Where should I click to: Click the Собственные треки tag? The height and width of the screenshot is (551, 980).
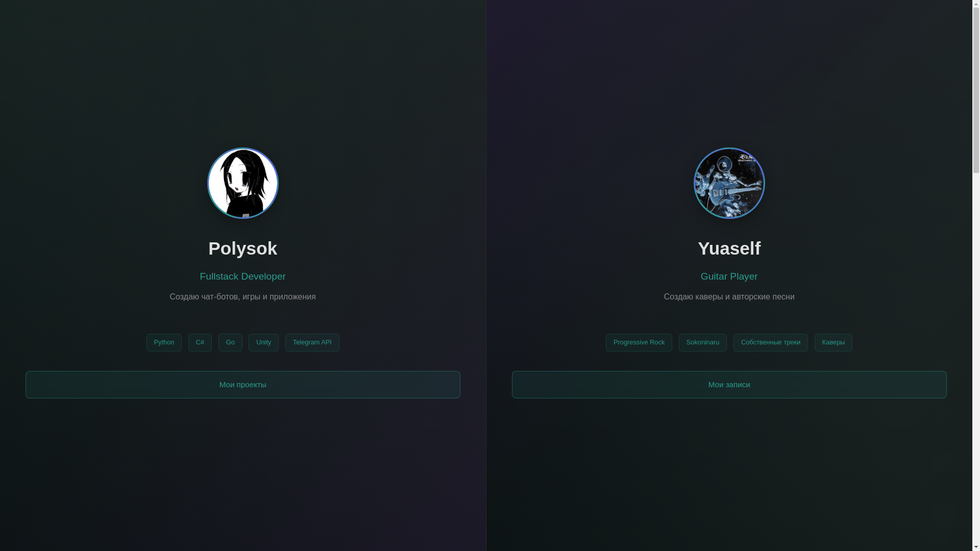(x=771, y=342)
